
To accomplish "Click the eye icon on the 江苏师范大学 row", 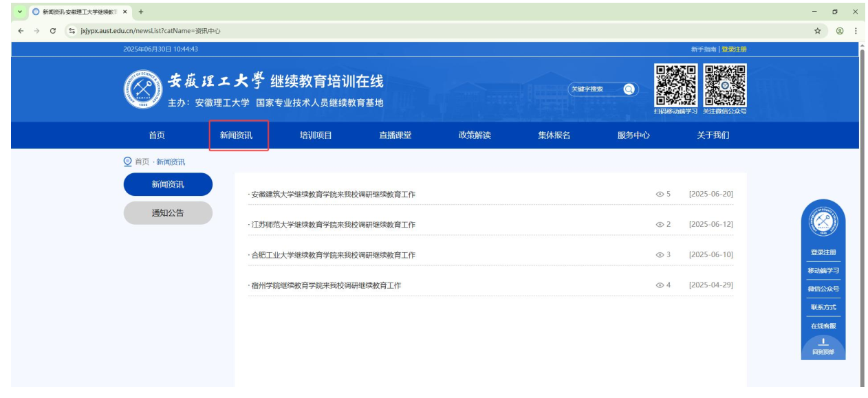I will click(x=660, y=225).
